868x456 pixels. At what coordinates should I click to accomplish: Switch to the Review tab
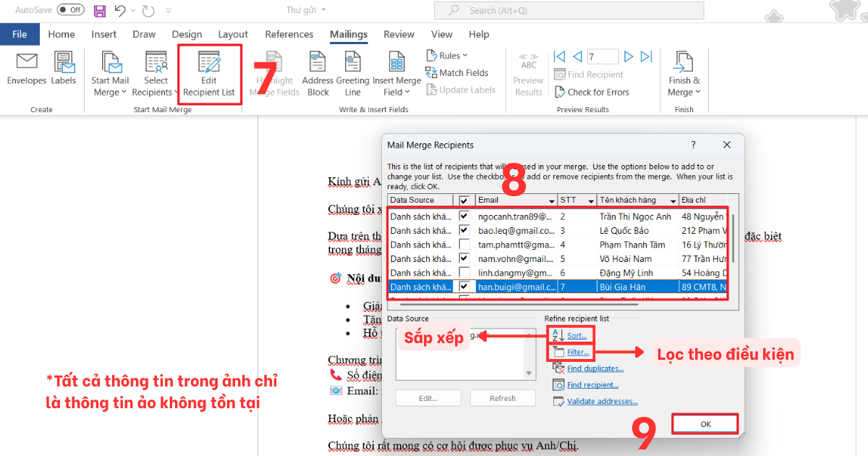pyautogui.click(x=399, y=34)
